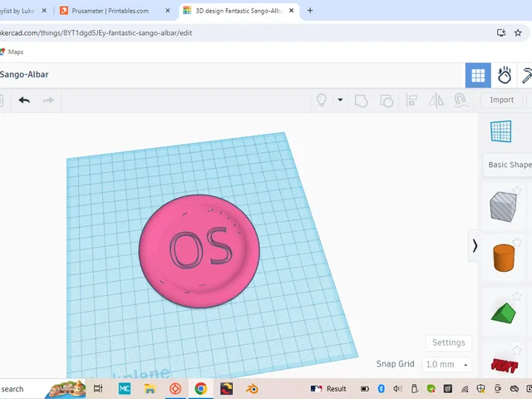The image size is (532, 399).
Task: Click the Bluetooth tray icon
Action: coord(381,389)
